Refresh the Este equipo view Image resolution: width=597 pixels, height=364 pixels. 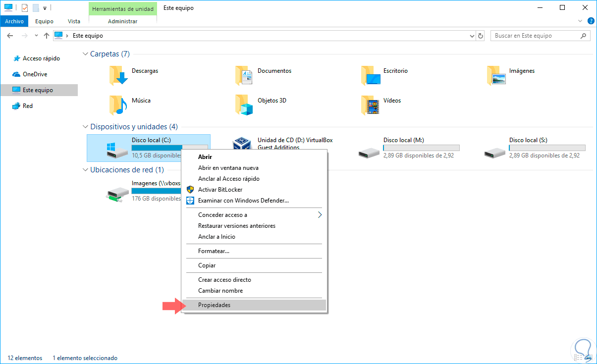click(x=481, y=36)
